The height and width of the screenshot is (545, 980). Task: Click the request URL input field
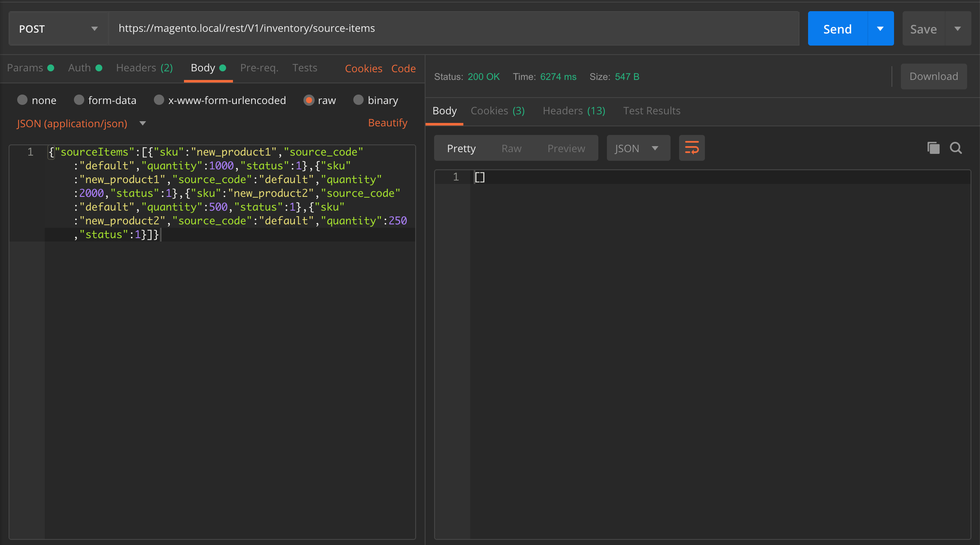coord(454,28)
